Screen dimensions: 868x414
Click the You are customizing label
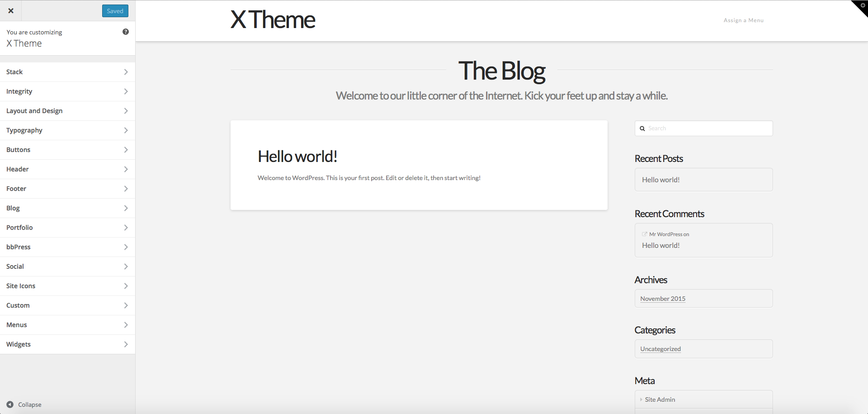click(x=34, y=32)
